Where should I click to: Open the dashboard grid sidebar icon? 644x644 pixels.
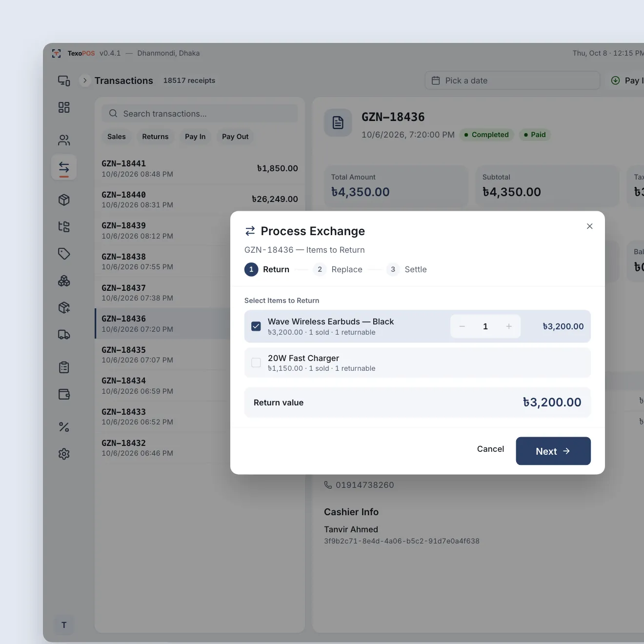[64, 107]
